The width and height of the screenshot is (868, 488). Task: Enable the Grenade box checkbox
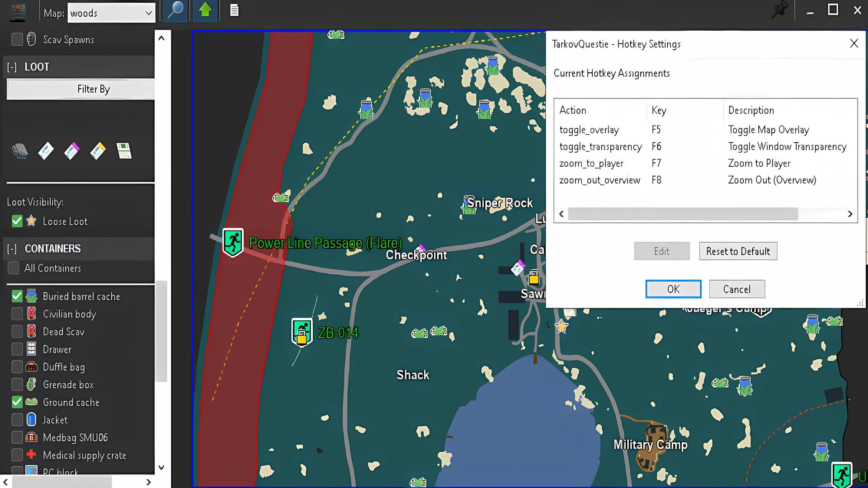pos(17,385)
